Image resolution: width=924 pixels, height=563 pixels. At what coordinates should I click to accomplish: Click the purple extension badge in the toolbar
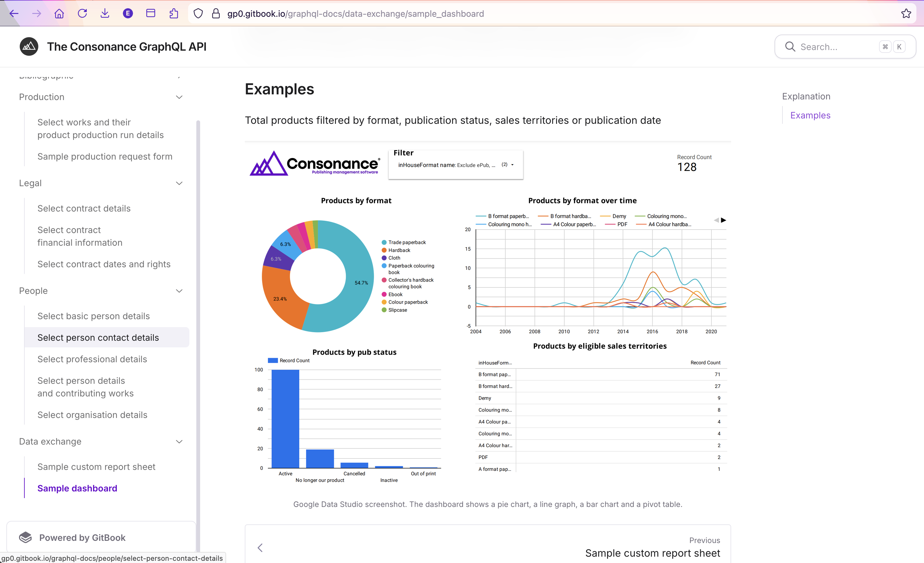(128, 14)
